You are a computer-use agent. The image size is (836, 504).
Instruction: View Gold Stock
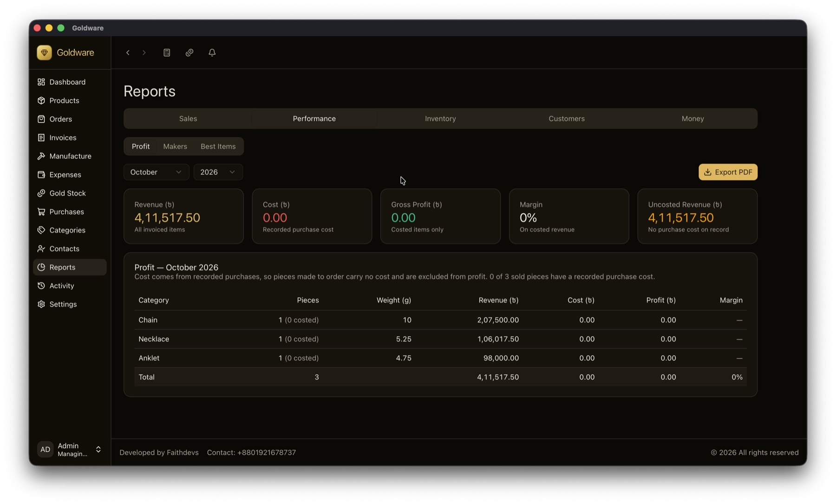pyautogui.click(x=70, y=193)
